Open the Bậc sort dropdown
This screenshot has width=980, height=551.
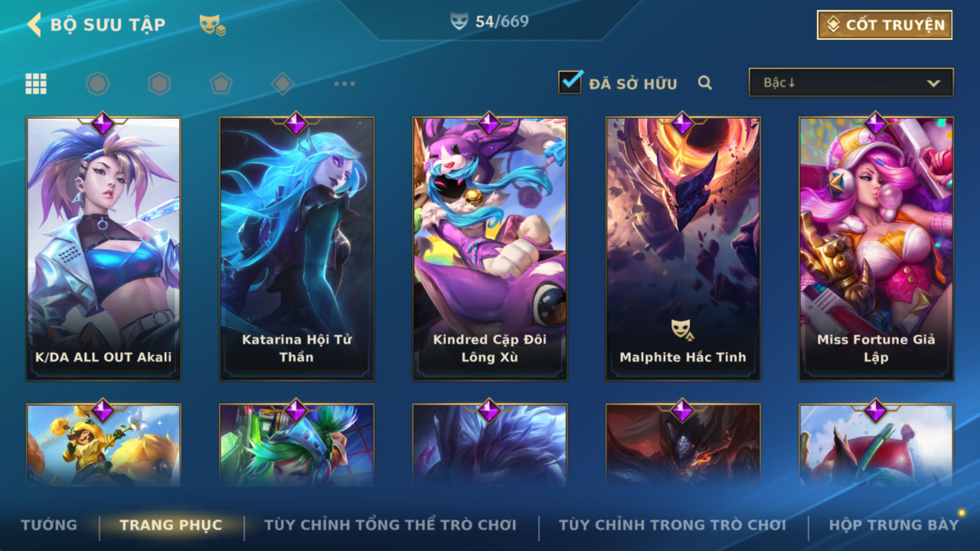851,82
